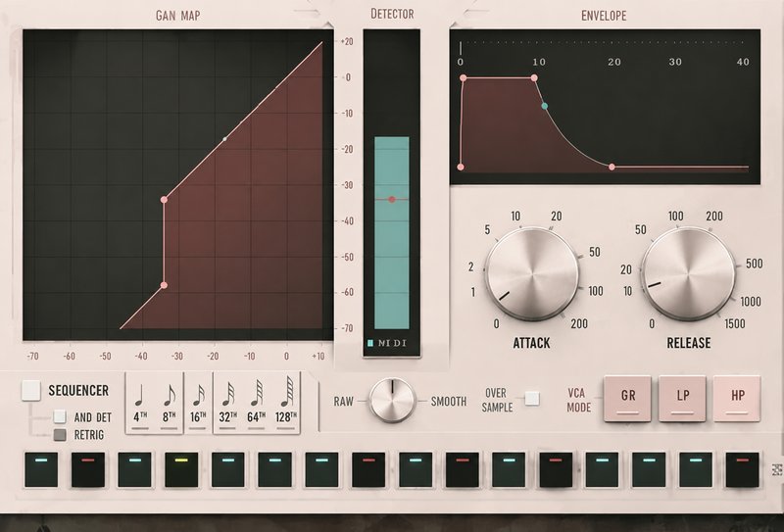Select HP VCA mode
The width and height of the screenshot is (784, 532).
737,399
